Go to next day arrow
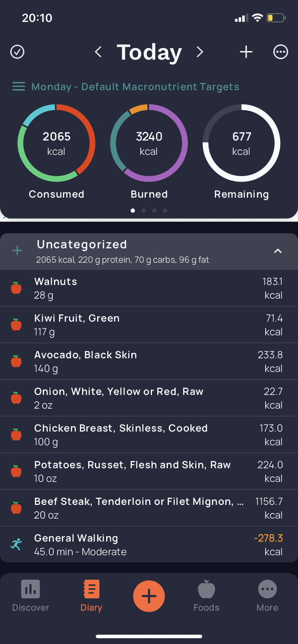Screen dimensions: 298x644 pyautogui.click(x=200, y=52)
